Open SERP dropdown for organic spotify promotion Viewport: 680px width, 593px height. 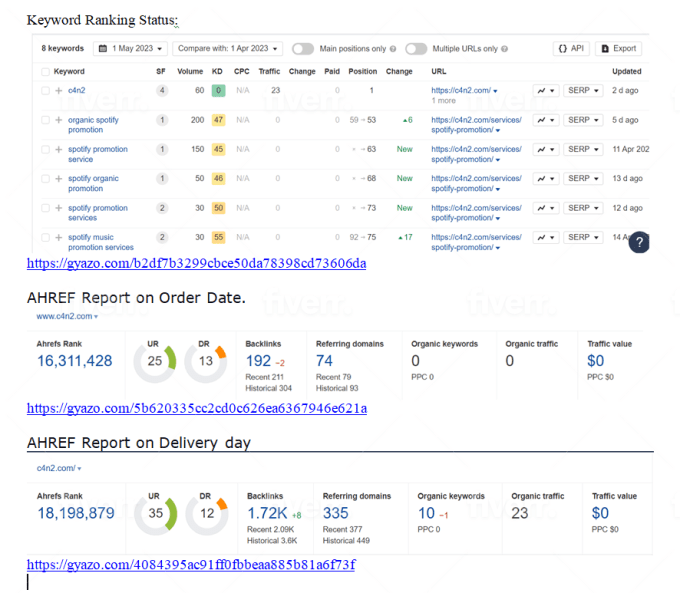(583, 120)
